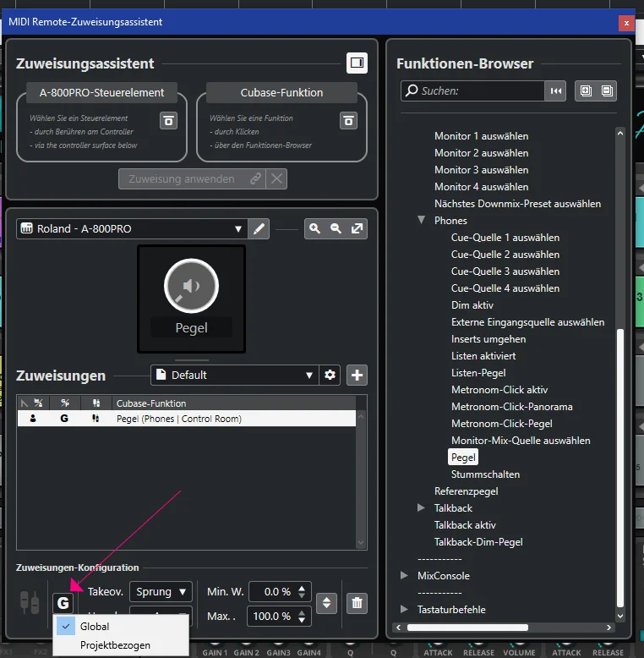Select the Pegel (Phones | Control Room) row
Screen dimensions: 644x658
[x=187, y=419]
